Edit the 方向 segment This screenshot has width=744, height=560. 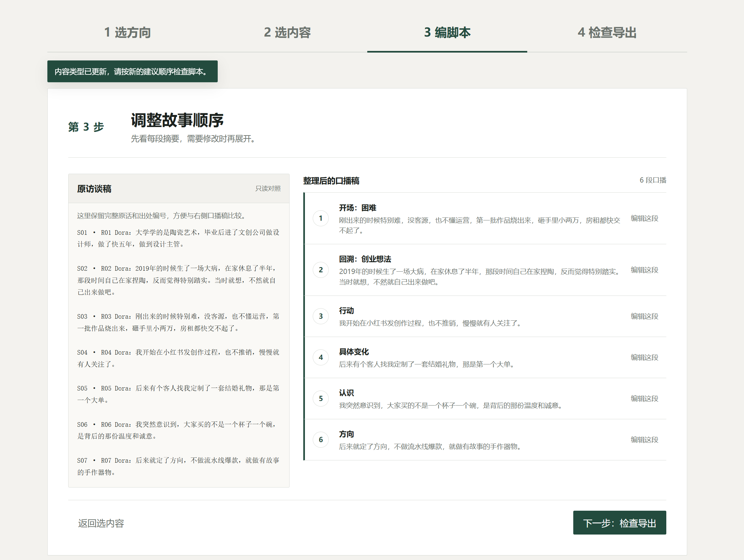pos(644,440)
